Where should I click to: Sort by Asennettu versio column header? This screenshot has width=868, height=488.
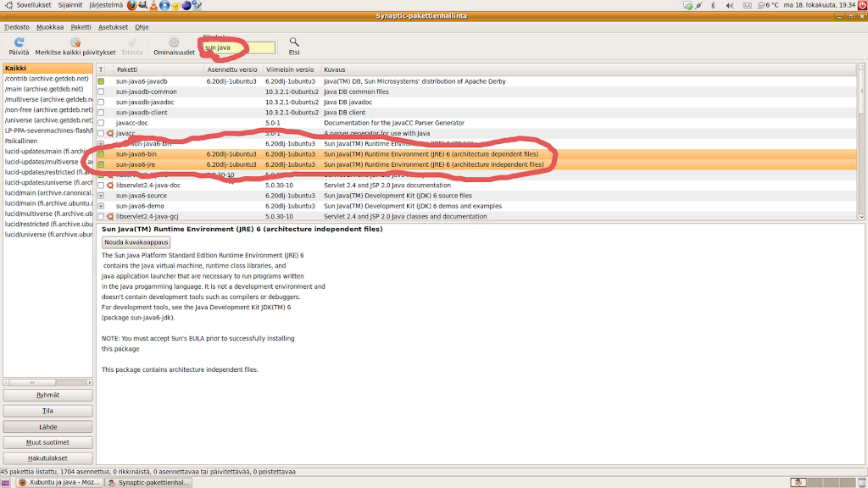point(232,69)
